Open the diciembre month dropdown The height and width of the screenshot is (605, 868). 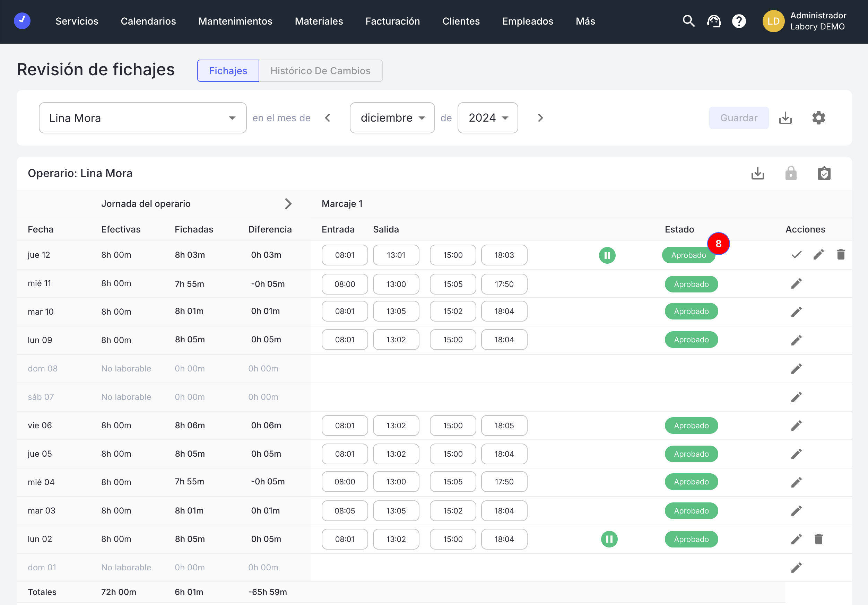click(x=392, y=118)
